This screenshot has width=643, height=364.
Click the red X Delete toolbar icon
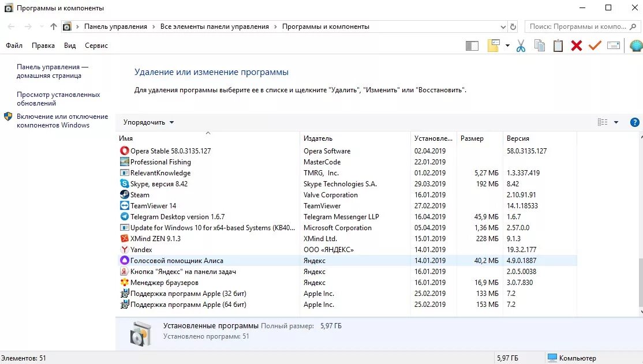[x=576, y=46]
